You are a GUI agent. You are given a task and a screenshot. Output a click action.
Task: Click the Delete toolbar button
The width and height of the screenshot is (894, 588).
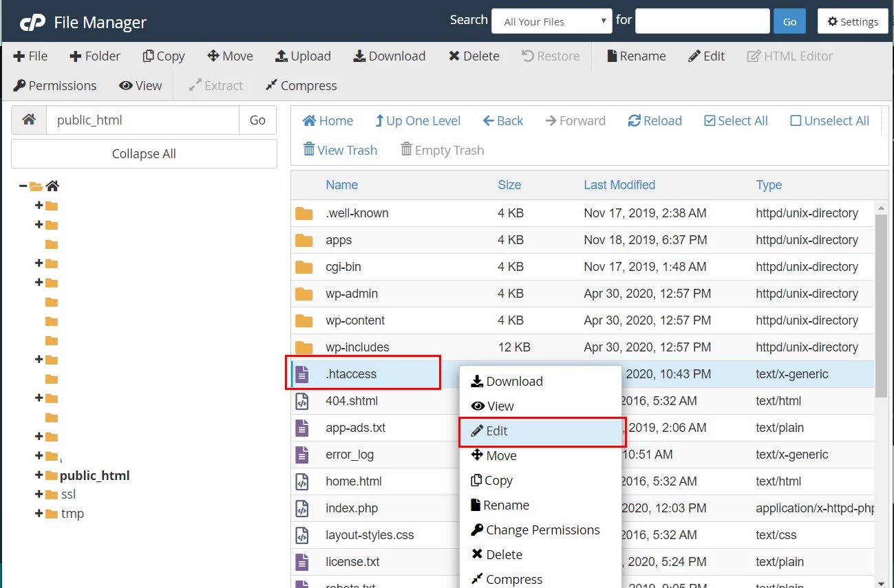(474, 56)
